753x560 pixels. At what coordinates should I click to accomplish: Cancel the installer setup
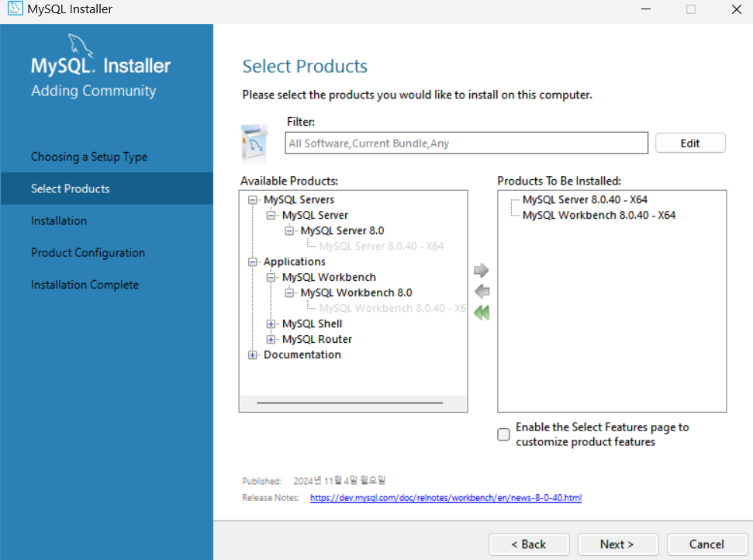pyautogui.click(x=706, y=544)
